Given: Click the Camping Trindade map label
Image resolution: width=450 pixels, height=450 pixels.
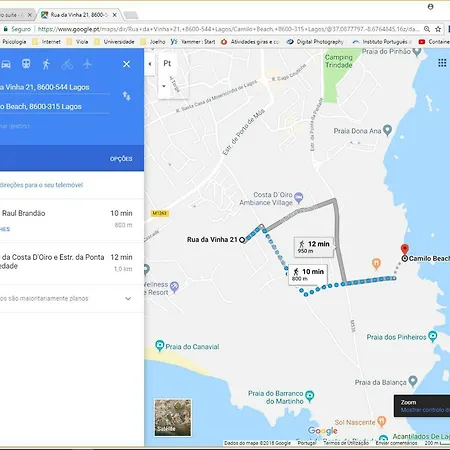Looking at the screenshot, I should coord(339,61).
